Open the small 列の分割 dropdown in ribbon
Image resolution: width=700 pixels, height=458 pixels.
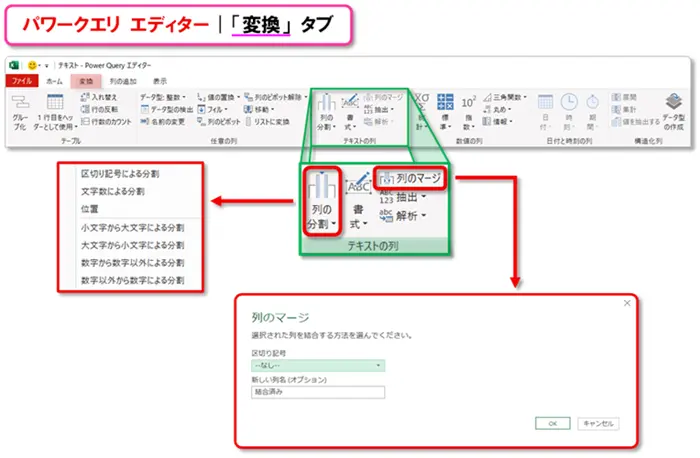point(326,112)
